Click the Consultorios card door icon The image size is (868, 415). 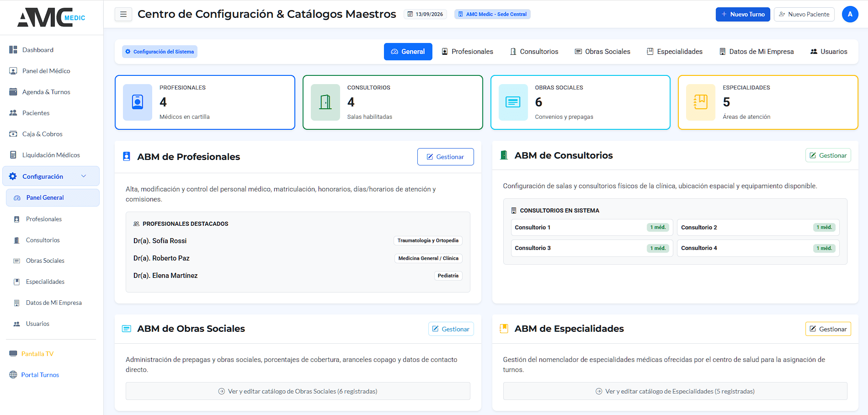click(325, 102)
